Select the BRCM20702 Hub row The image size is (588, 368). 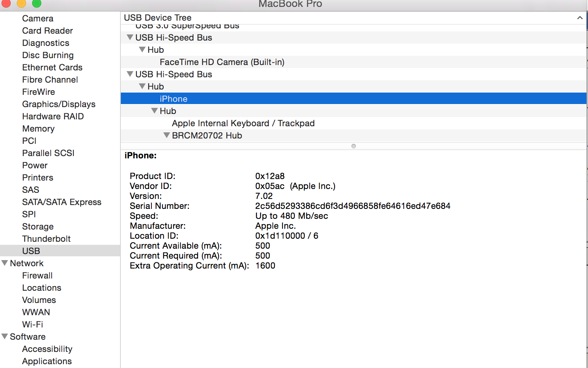[354, 135]
